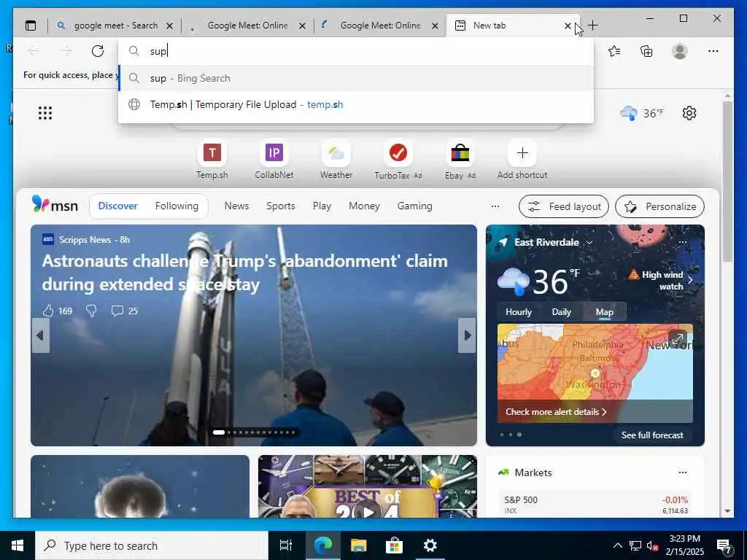
Task: Go to next carousel story arrow
Action: click(467, 335)
